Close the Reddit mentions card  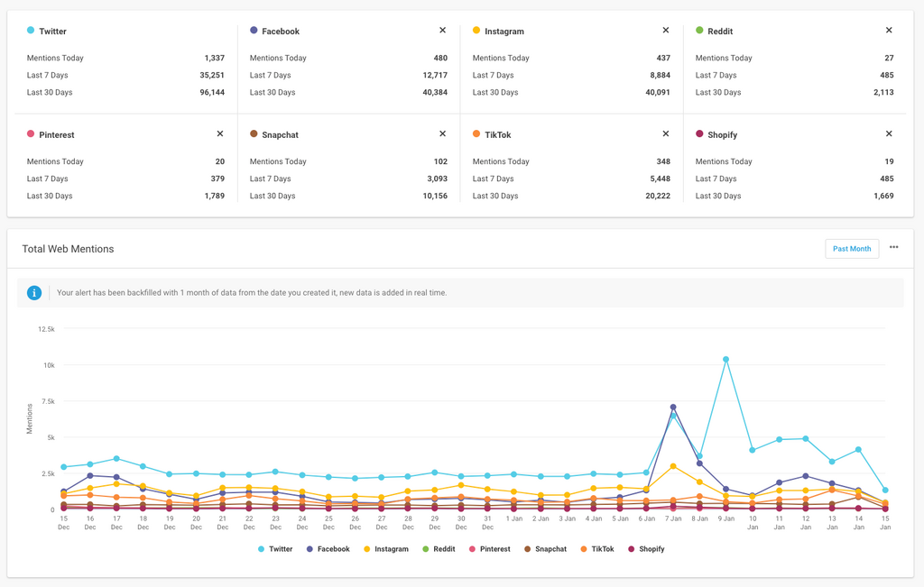click(x=889, y=31)
